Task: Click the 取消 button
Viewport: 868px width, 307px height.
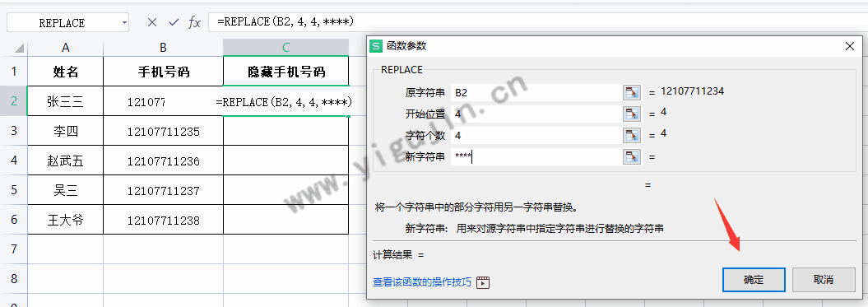Action: pyautogui.click(x=824, y=280)
